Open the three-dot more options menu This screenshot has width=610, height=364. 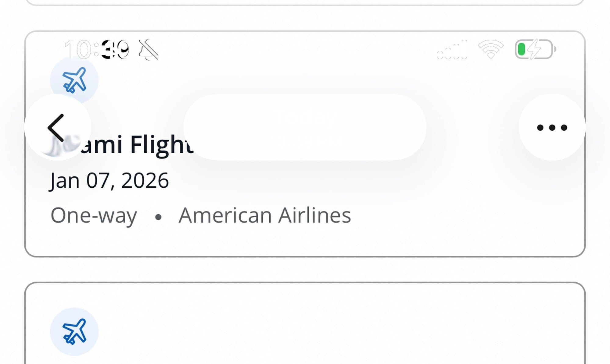[x=552, y=127]
